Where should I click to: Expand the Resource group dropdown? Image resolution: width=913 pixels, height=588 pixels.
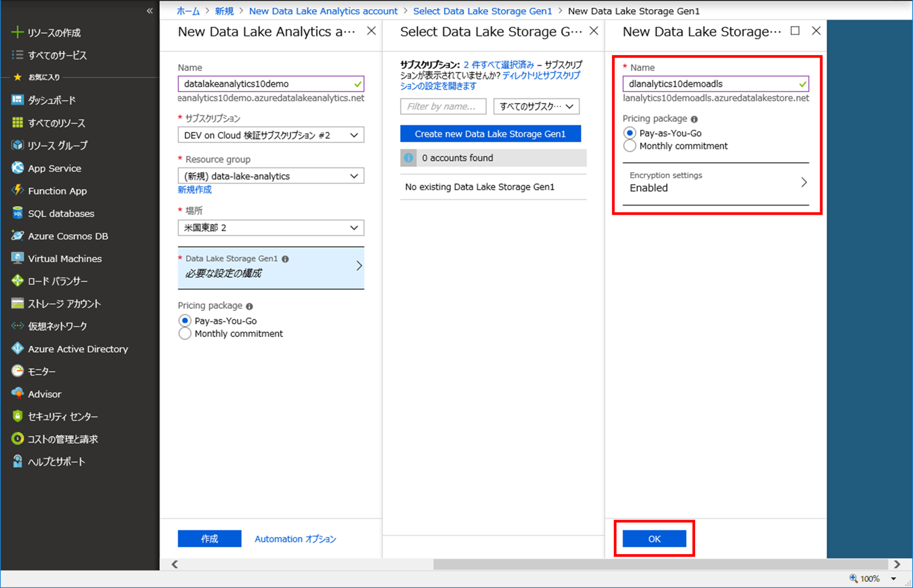(x=271, y=176)
